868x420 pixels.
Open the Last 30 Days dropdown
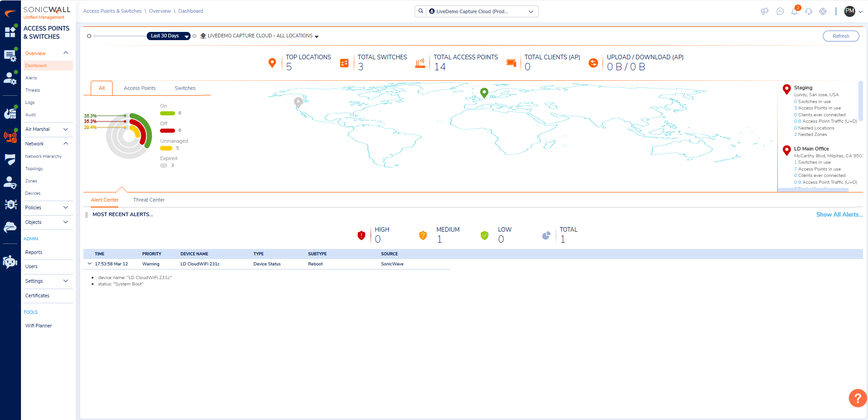(x=168, y=36)
